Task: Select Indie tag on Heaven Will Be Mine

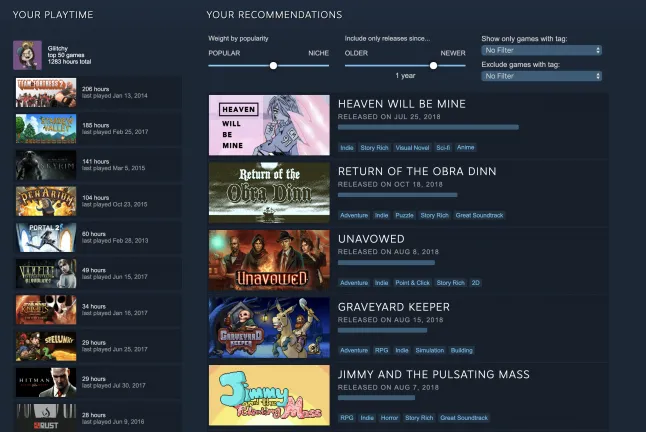Action: point(347,147)
